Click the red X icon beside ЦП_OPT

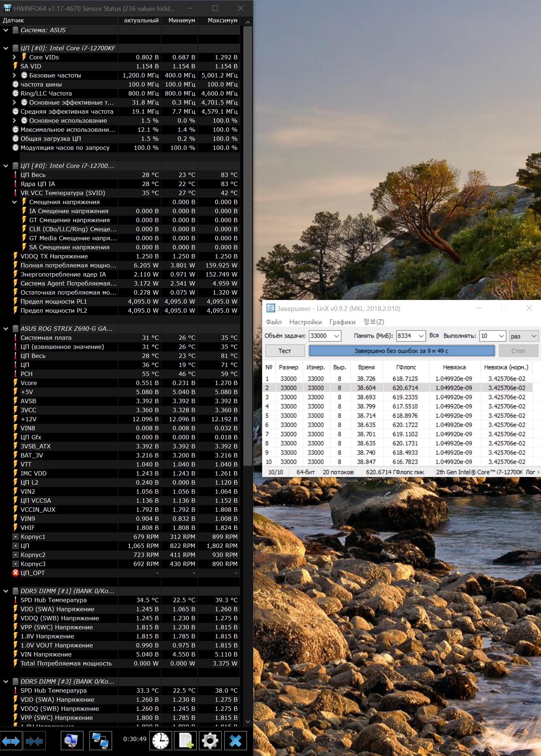15,573
